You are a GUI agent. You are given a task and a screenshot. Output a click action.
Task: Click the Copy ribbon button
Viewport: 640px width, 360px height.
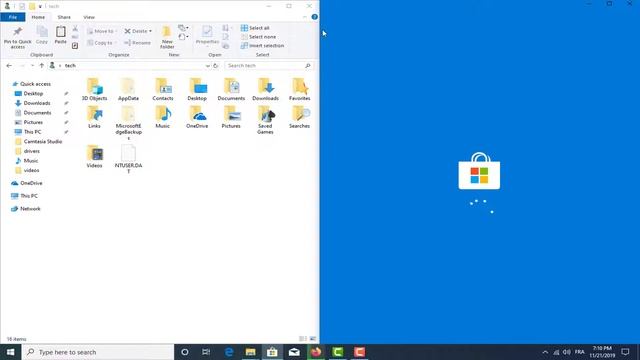click(x=42, y=35)
